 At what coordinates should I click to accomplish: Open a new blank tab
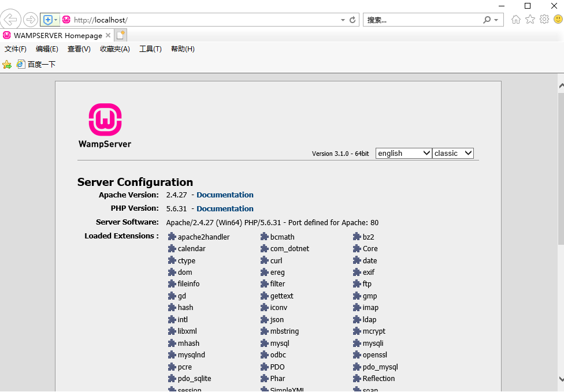(121, 35)
